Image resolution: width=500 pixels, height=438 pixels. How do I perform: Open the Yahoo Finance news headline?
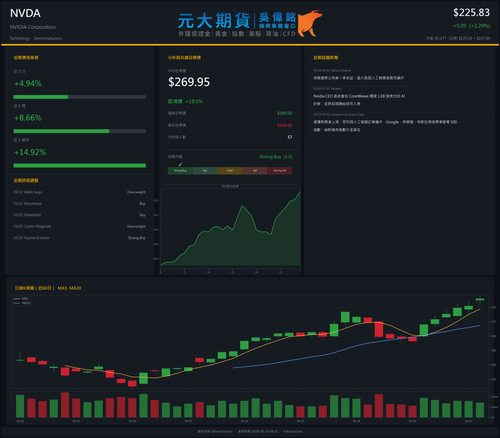click(359, 78)
